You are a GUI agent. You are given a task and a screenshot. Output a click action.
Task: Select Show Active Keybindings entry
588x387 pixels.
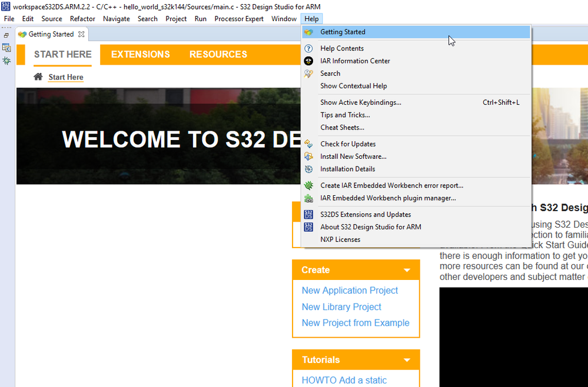[x=416, y=102]
